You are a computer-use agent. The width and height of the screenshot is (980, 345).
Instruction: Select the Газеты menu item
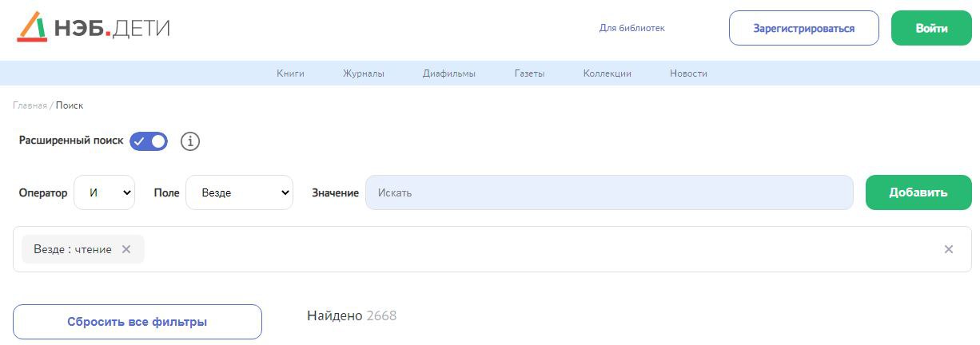click(530, 73)
